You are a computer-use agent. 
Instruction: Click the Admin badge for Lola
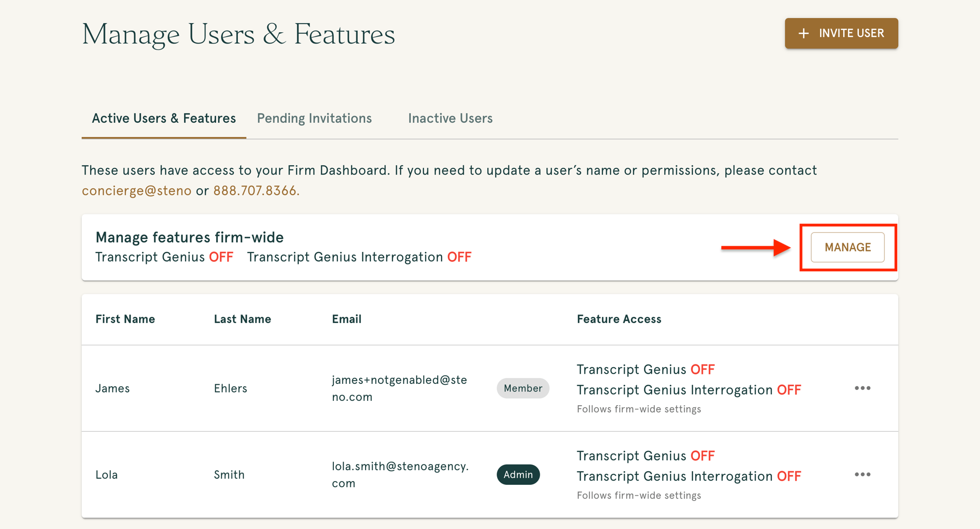(x=518, y=474)
